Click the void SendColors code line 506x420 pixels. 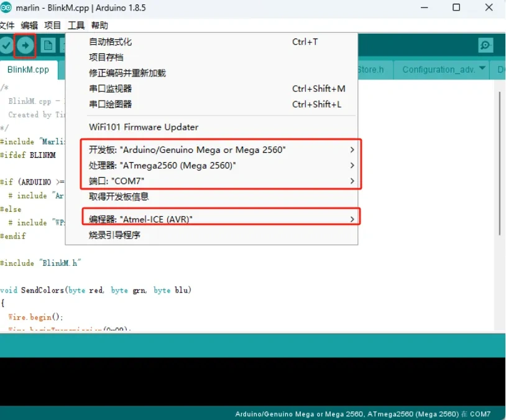(x=96, y=290)
